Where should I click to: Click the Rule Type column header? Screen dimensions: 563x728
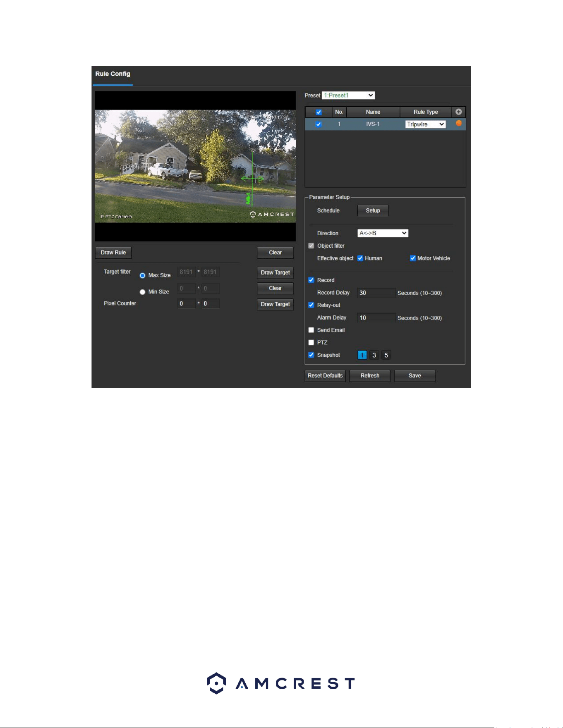click(426, 112)
